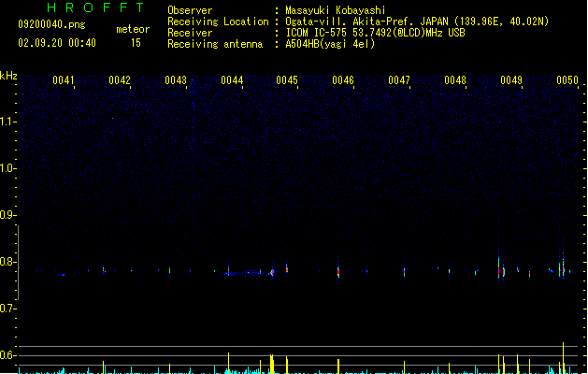Click the Receiving Location field label
Viewport: 588px width, 374px height.
218,22
